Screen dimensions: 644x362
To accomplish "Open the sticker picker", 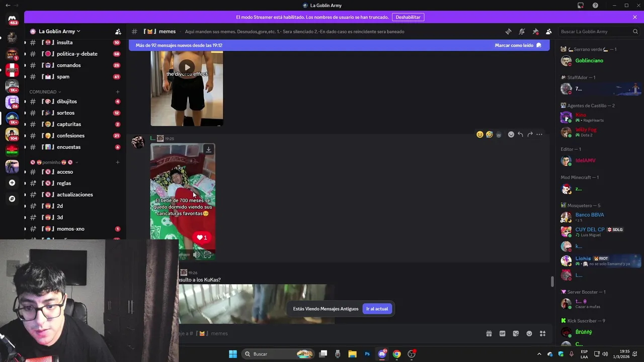I will pyautogui.click(x=516, y=333).
